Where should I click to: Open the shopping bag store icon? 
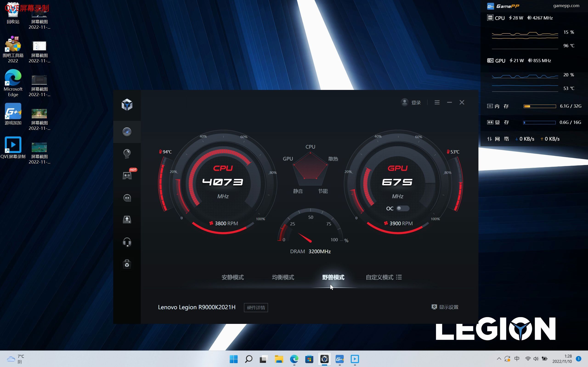127,264
